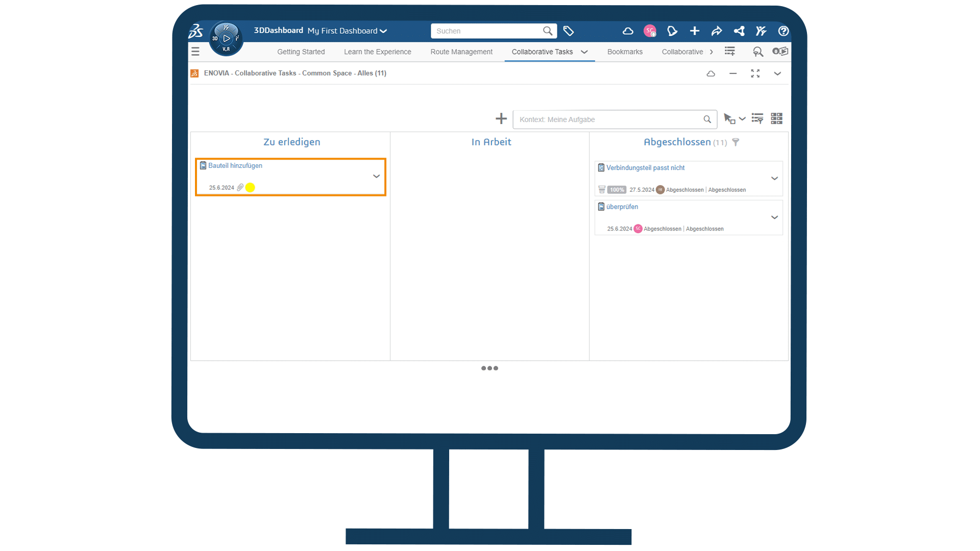Click the share arrow icon in header
The image size is (980, 551).
tap(716, 31)
